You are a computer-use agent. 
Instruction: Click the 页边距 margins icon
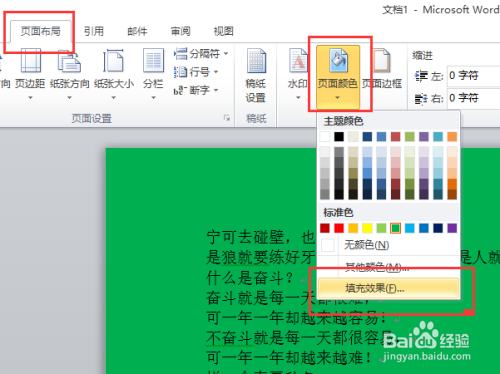(30, 60)
